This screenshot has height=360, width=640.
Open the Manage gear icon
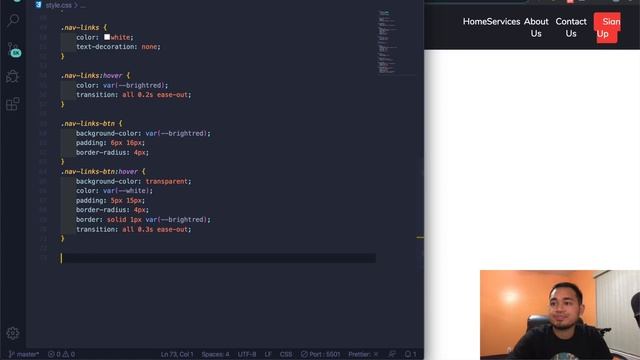13,333
